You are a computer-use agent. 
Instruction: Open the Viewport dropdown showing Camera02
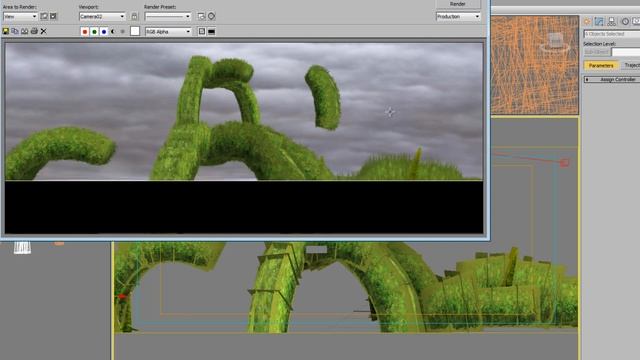click(x=102, y=16)
